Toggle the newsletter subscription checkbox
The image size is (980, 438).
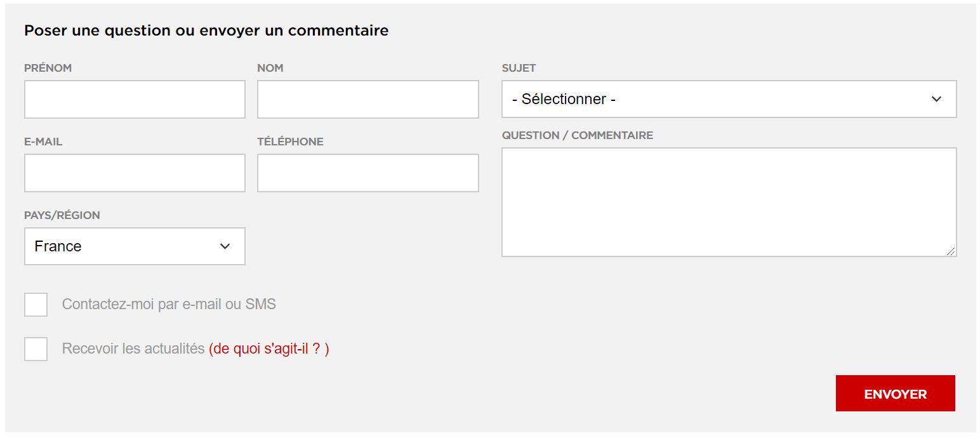(x=36, y=348)
